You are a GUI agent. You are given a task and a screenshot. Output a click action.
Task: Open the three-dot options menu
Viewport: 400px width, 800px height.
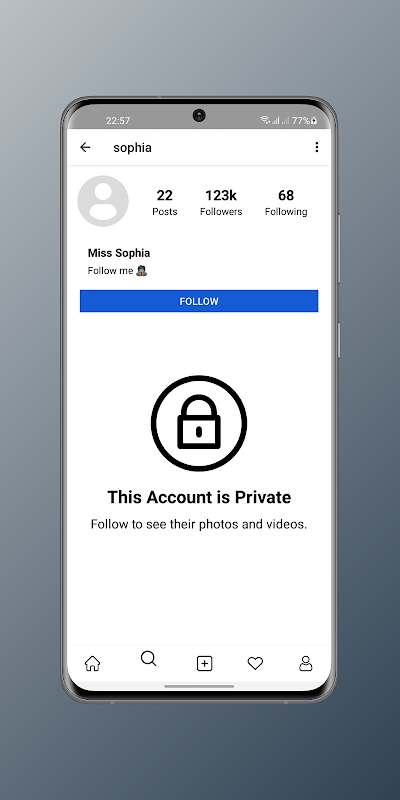coord(317,147)
